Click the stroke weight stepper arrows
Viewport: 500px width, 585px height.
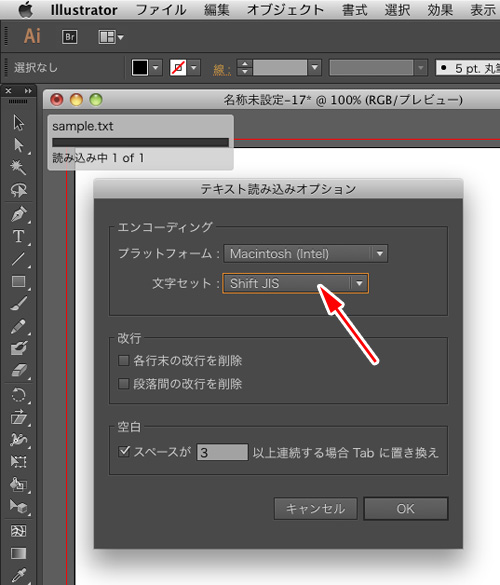coord(245,68)
